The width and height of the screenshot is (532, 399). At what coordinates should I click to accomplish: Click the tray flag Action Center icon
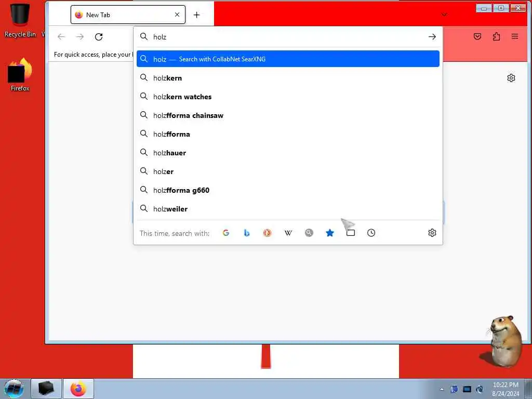[x=454, y=390]
